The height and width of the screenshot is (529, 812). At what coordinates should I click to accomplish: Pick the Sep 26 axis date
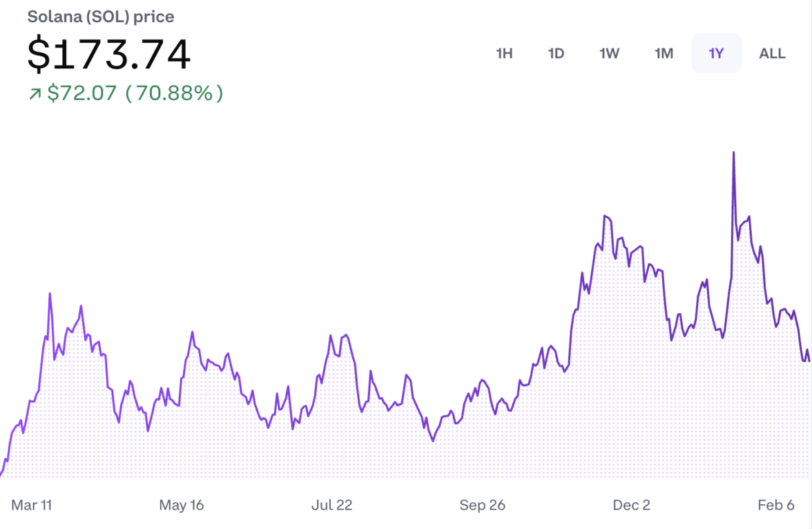point(482,506)
